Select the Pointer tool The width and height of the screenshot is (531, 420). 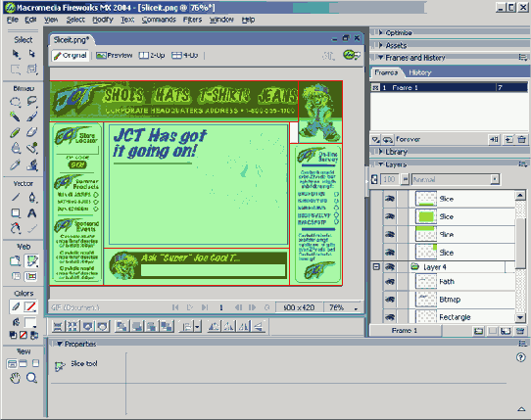tap(16, 54)
